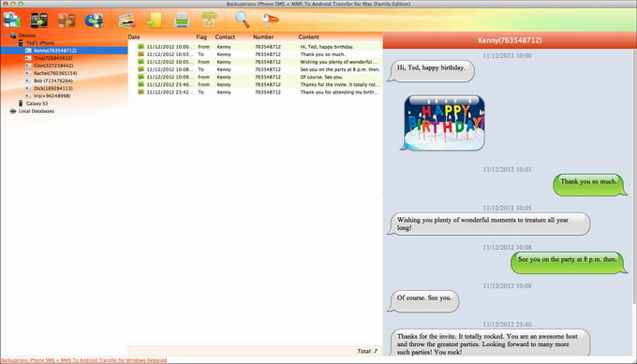
Task: Sort messages by Date column header
Action: (134, 36)
